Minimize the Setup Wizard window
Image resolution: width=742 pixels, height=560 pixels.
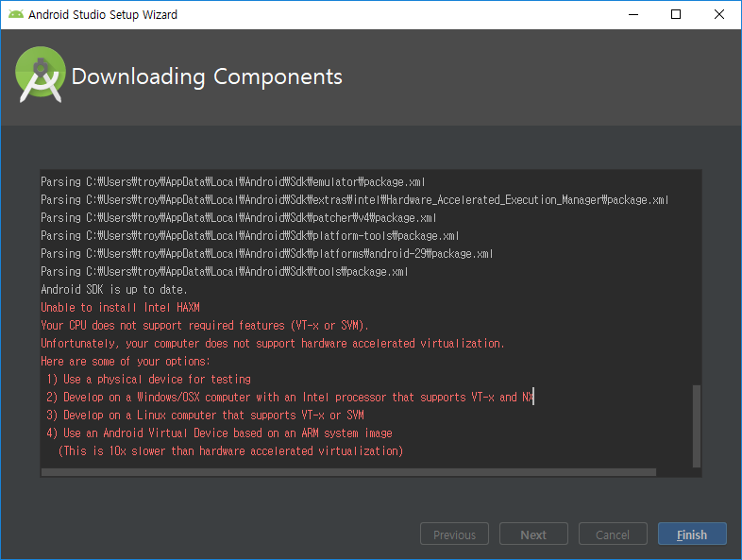pyautogui.click(x=633, y=15)
